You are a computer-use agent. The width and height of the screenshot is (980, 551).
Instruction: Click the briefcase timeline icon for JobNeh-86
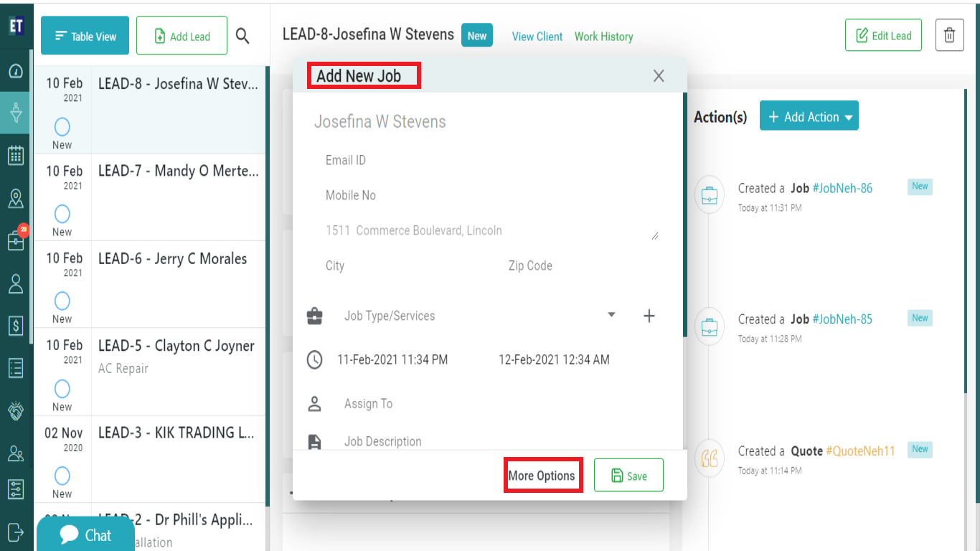tap(710, 196)
